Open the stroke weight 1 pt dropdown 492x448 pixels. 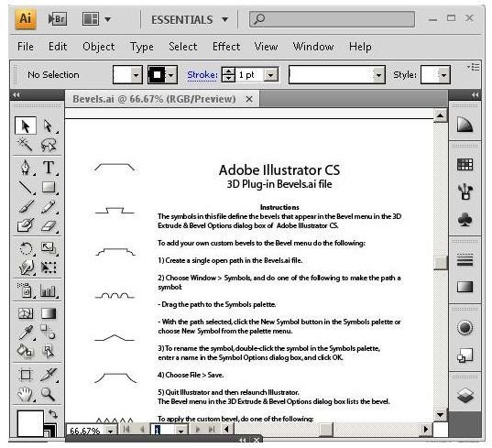pos(270,75)
